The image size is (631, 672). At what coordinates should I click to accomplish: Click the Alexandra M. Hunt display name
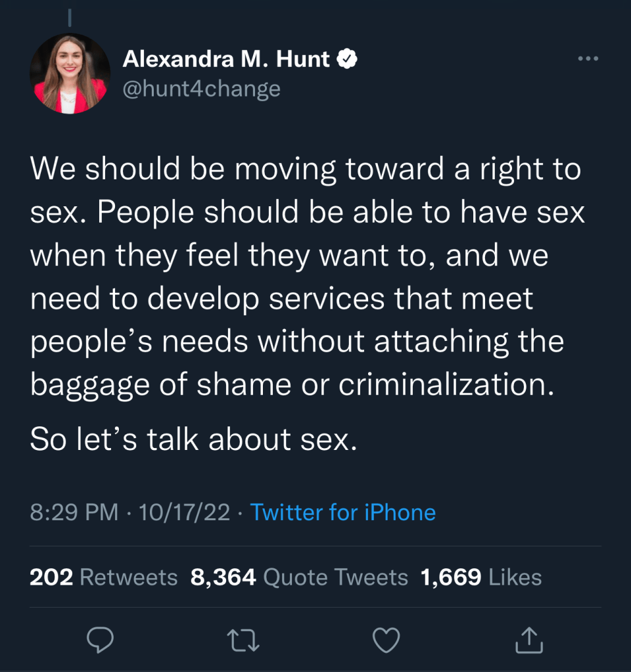pyautogui.click(x=226, y=60)
